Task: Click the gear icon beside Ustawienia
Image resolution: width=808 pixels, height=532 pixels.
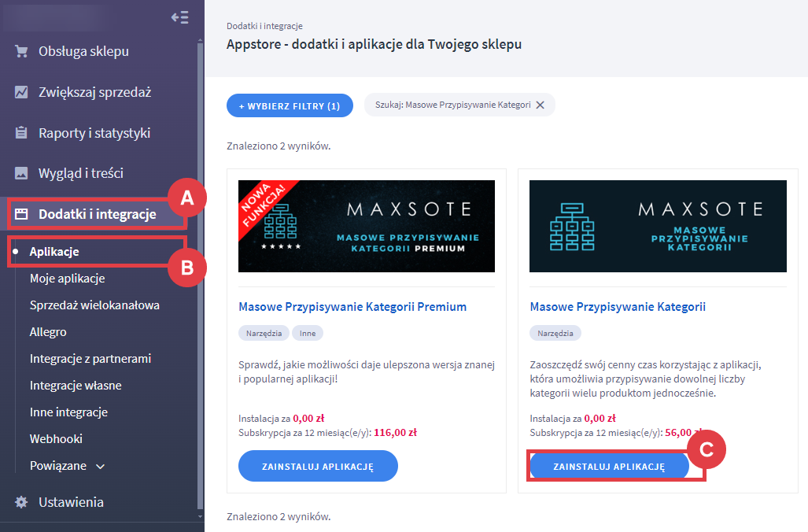Action: (x=21, y=502)
